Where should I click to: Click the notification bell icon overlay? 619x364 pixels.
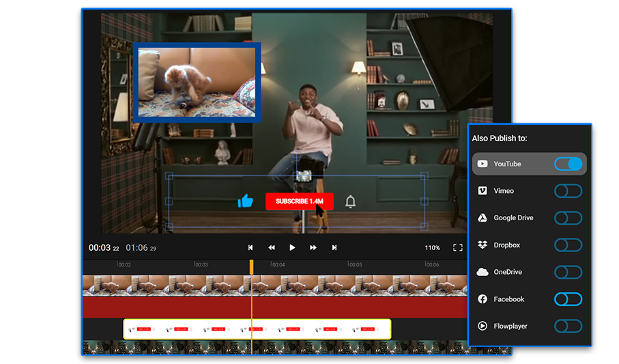click(x=351, y=202)
